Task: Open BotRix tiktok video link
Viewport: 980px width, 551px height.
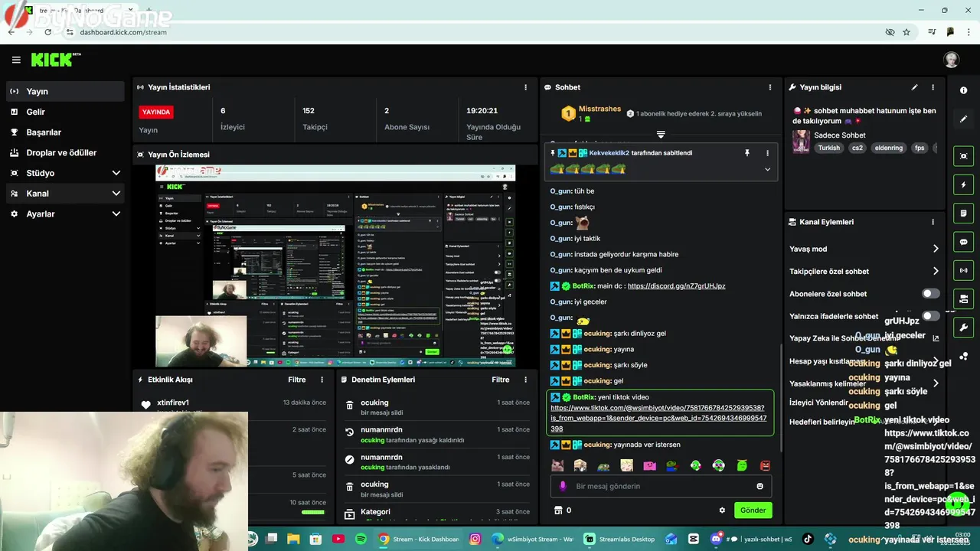Action: [x=657, y=419]
